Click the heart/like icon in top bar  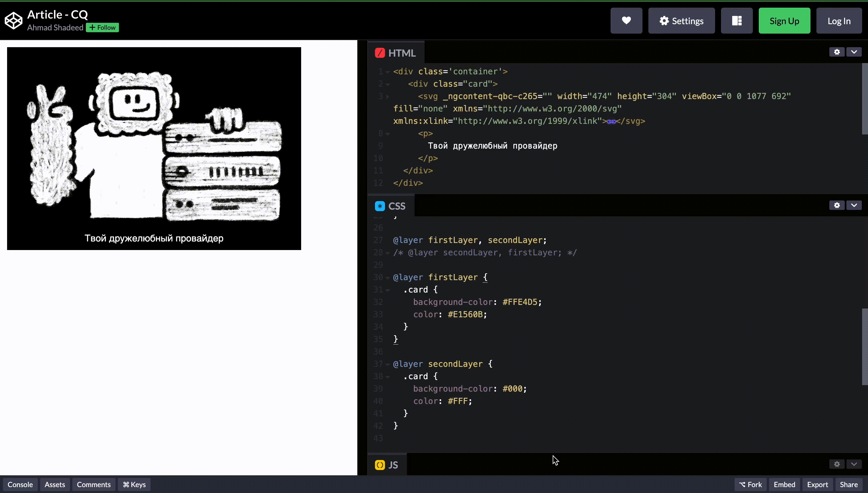[626, 21]
